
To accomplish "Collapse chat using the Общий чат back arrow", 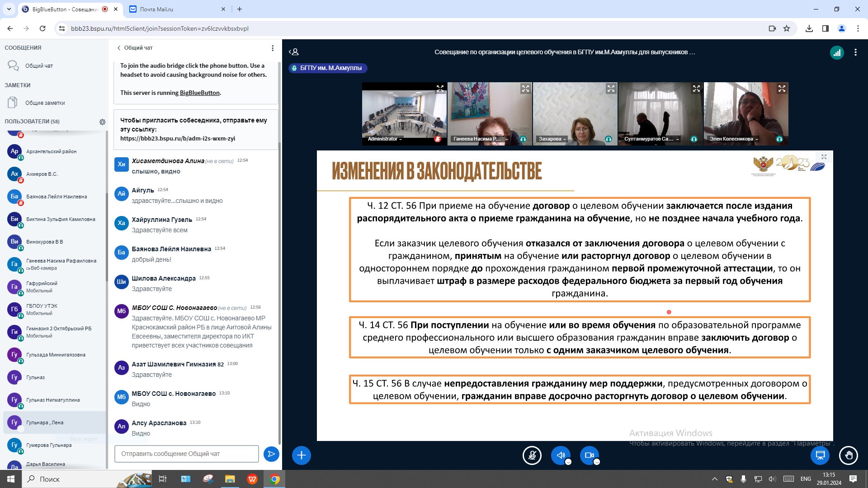I will coord(119,48).
